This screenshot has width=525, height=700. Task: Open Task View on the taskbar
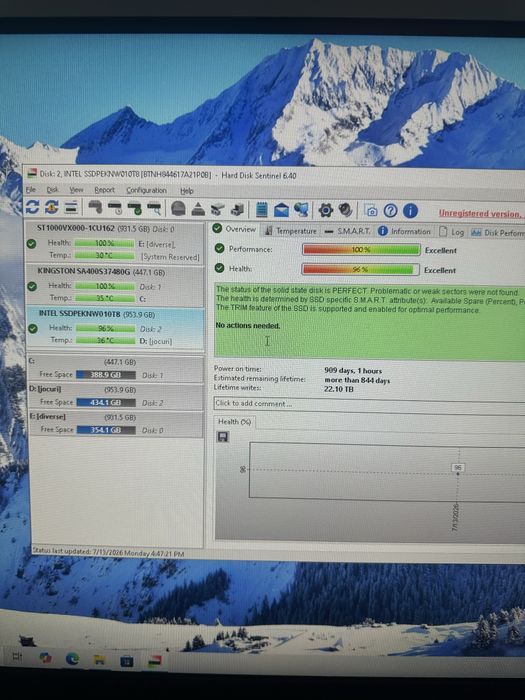[x=17, y=657]
